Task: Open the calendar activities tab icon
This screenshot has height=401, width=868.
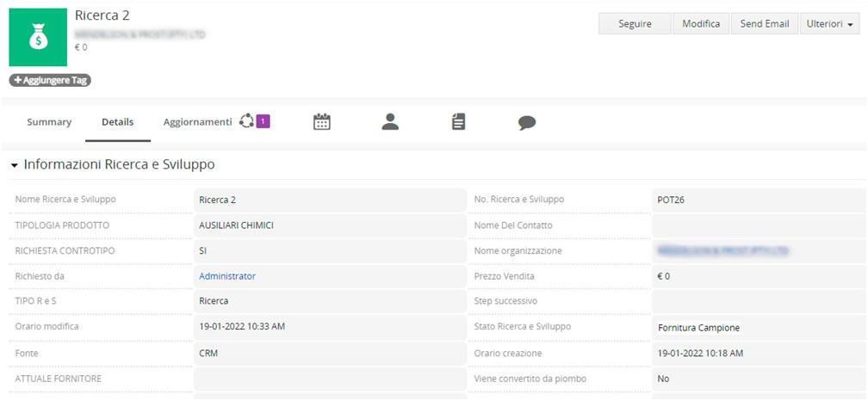Action: click(x=322, y=121)
